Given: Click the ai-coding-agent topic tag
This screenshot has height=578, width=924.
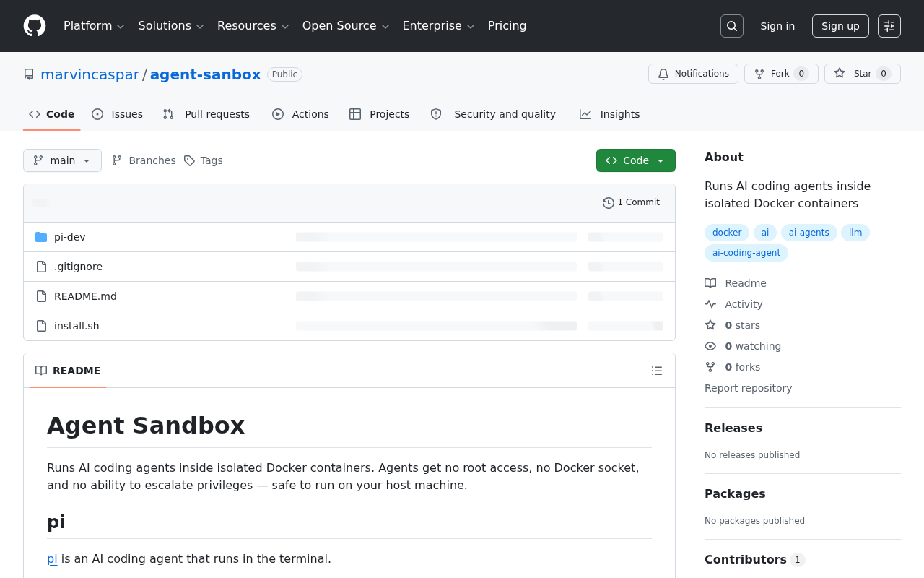Looking at the screenshot, I should pos(746,253).
